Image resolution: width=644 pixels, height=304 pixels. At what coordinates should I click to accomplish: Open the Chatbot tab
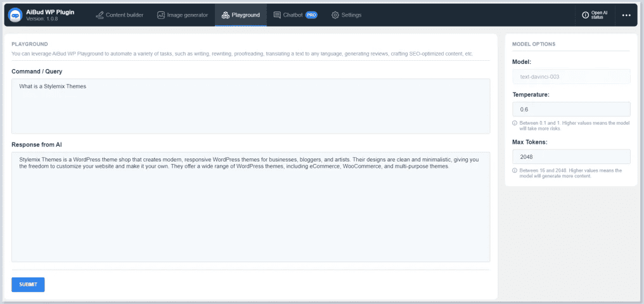[x=295, y=15]
